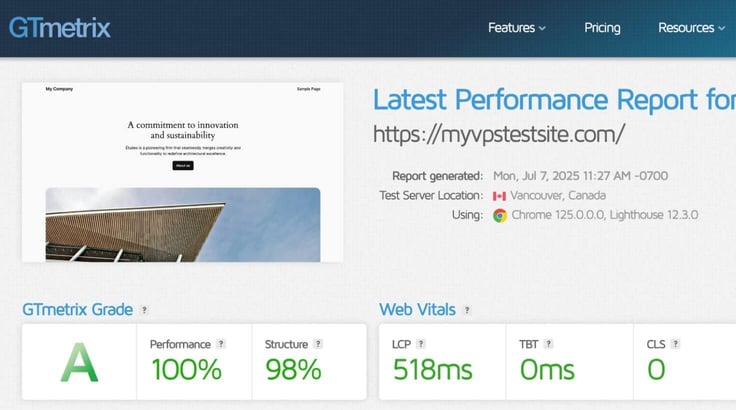
Task: Click the Web Vitals heading
Action: pos(417,310)
